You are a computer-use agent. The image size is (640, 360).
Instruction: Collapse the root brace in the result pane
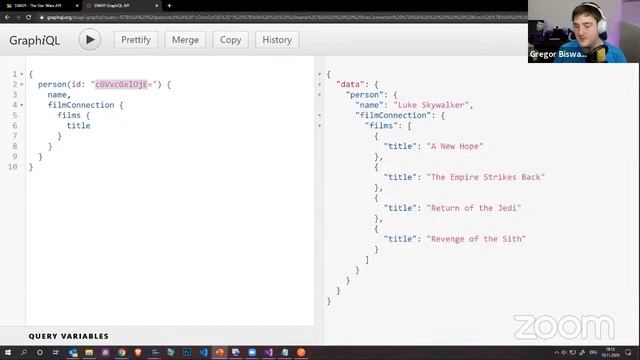[x=320, y=74]
